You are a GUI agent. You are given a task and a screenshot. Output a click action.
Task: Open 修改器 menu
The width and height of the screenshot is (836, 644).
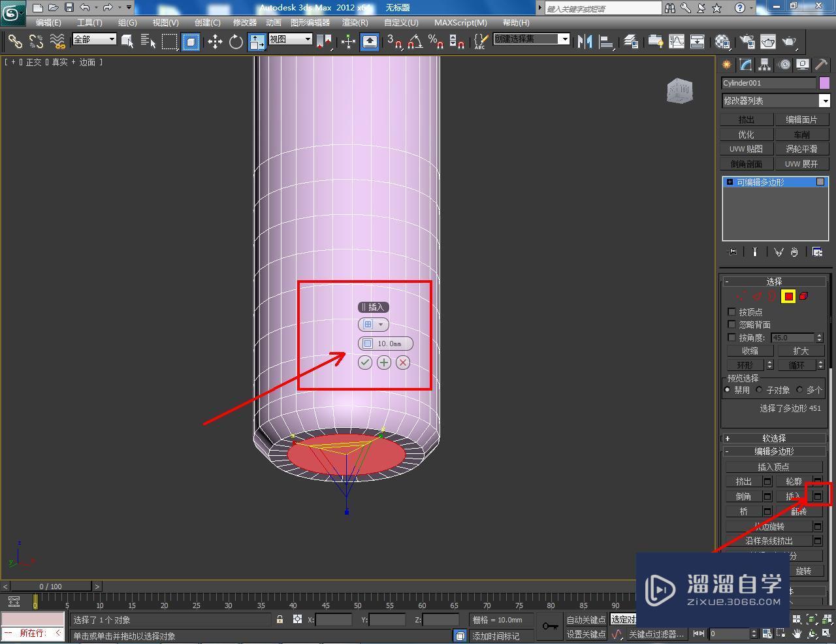[245, 22]
